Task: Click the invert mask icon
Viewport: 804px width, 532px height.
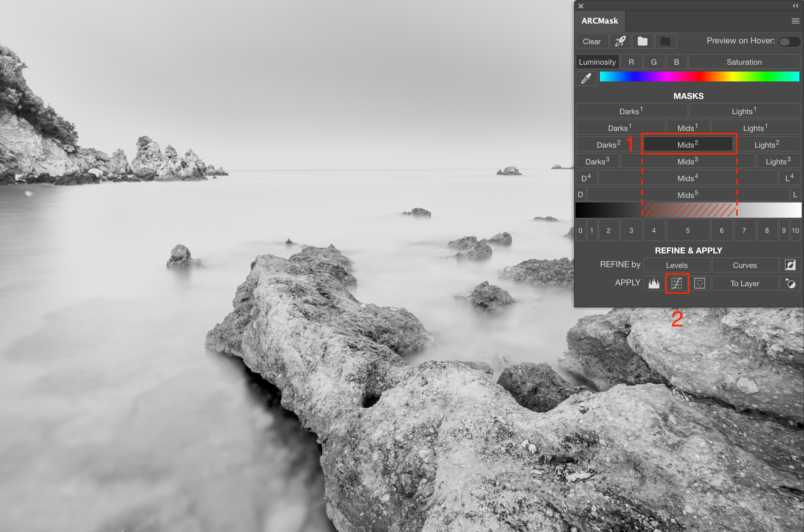Action: click(x=790, y=265)
